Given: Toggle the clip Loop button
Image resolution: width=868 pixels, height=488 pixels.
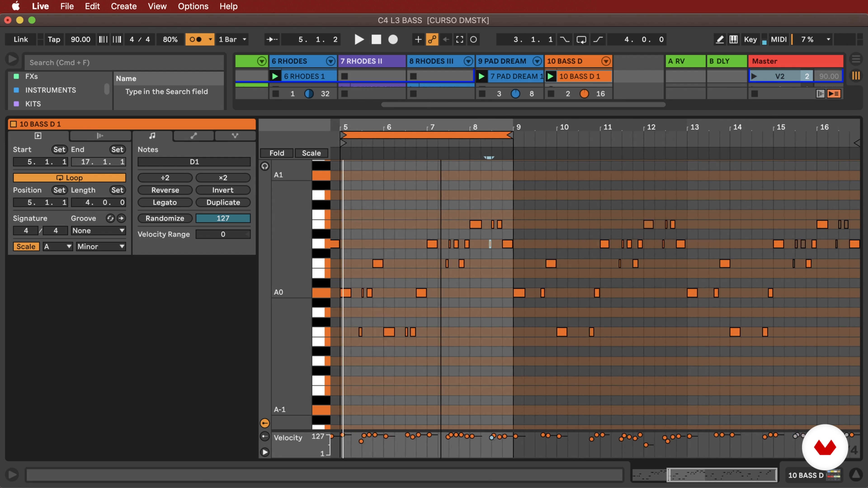Looking at the screenshot, I should (x=69, y=178).
